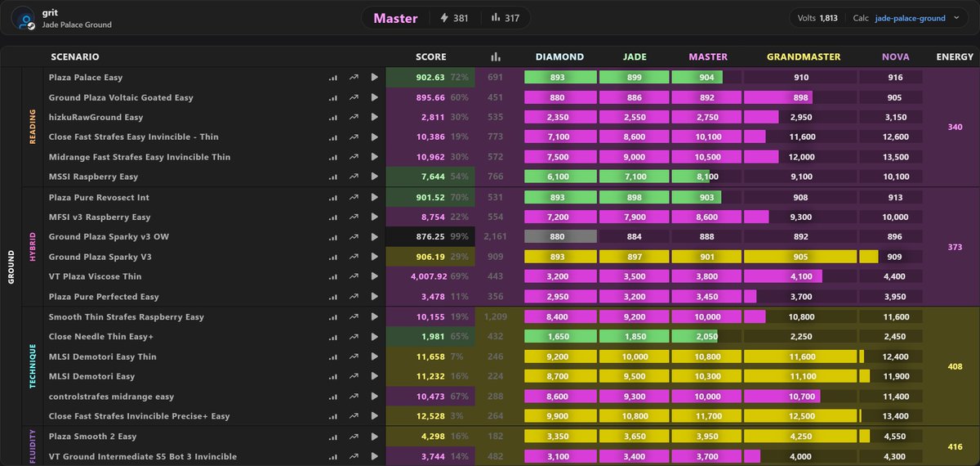Show trend chart for Plaza Pure Revosect Int
This screenshot has width=980, height=466.
click(354, 197)
